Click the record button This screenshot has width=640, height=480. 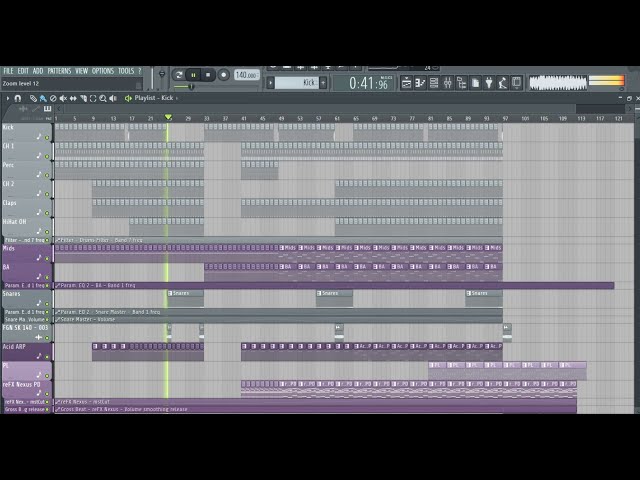point(223,75)
